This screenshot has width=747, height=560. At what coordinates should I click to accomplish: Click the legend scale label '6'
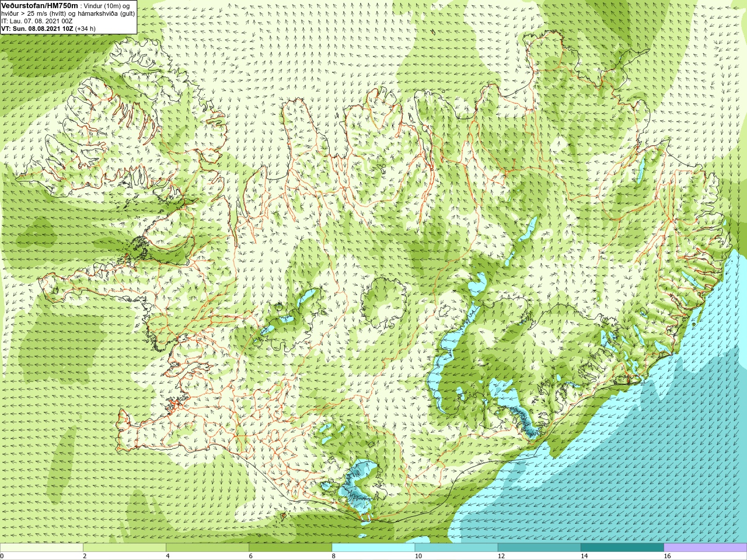[250, 556]
